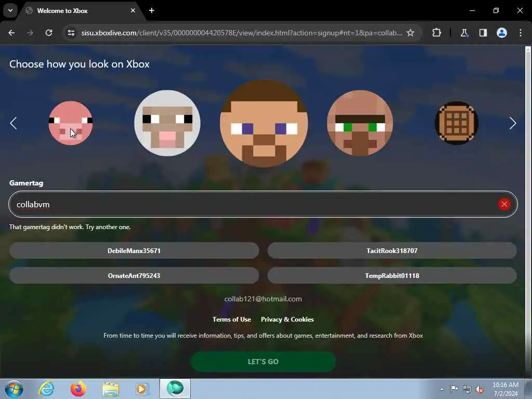Viewport: 532px width, 399px height.
Task: Clear the gamertag with red X icon
Action: pyautogui.click(x=504, y=204)
